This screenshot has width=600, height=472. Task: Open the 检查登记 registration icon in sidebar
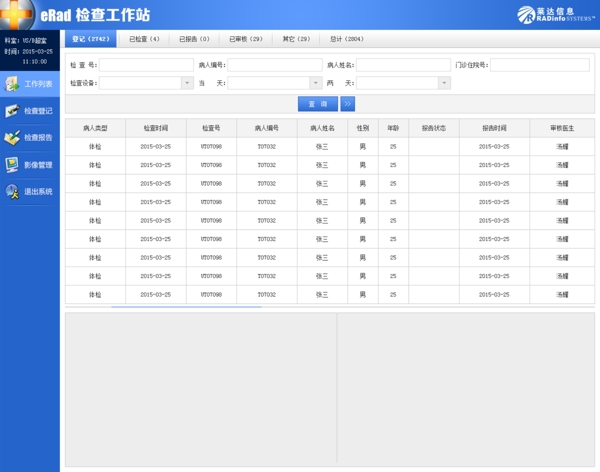12,111
